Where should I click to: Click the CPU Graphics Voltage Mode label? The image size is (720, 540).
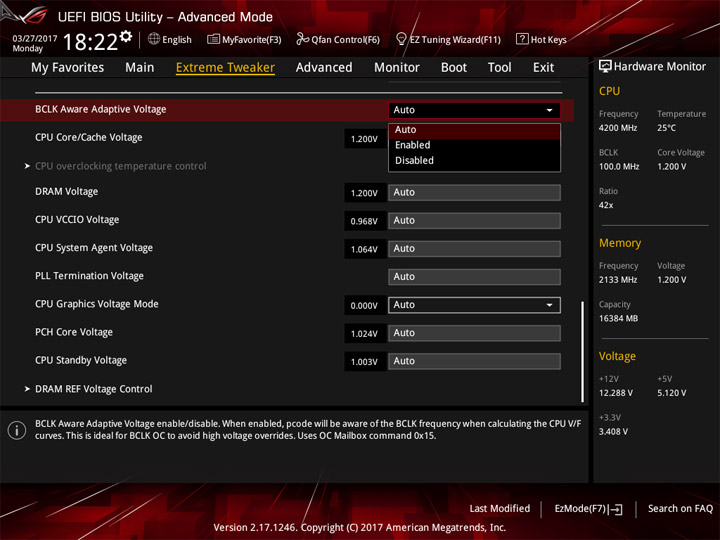96,304
